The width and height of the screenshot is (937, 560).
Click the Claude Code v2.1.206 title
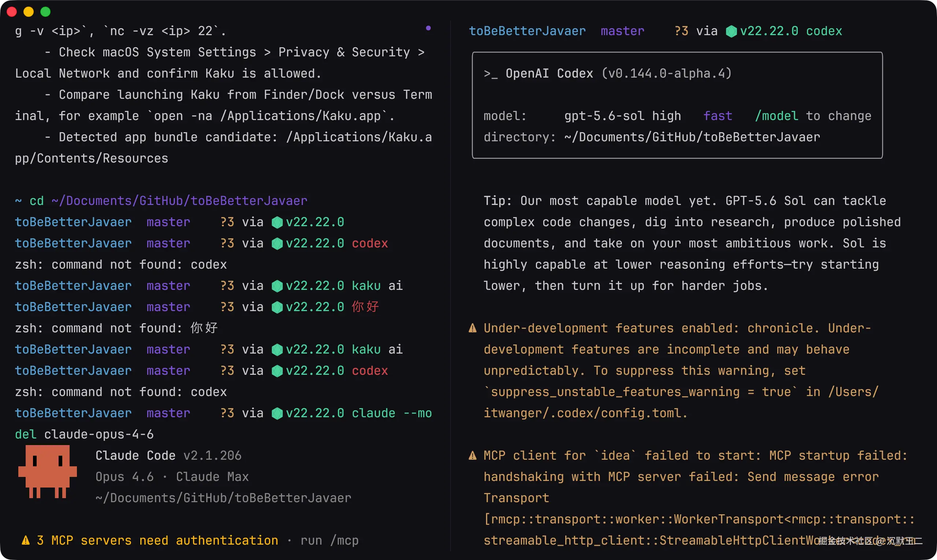[x=168, y=455]
